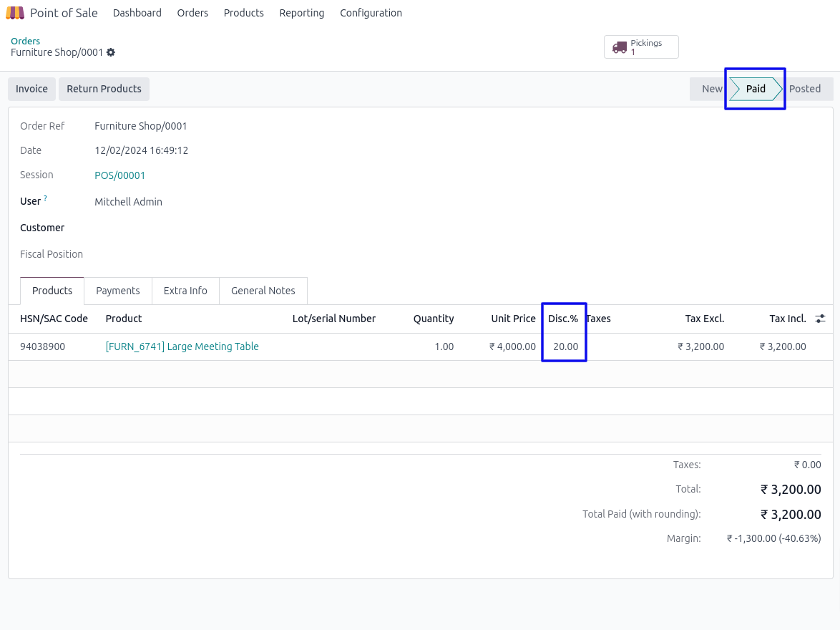
Task: Click the Point of Sale app icon
Action: click(15, 13)
